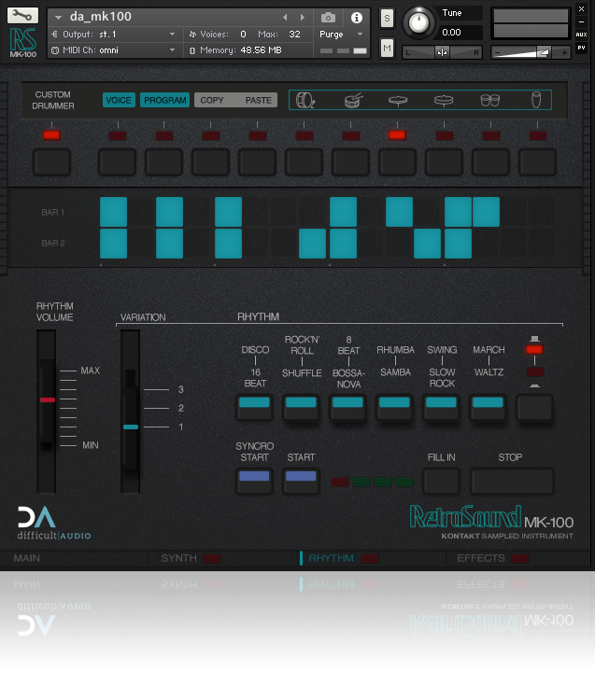Toggle the 8 Beat / Bossa-Nova rhythm button

347,407
